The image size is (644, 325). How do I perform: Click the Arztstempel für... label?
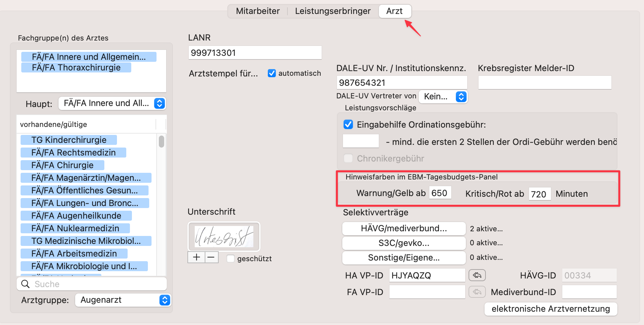pyautogui.click(x=223, y=73)
